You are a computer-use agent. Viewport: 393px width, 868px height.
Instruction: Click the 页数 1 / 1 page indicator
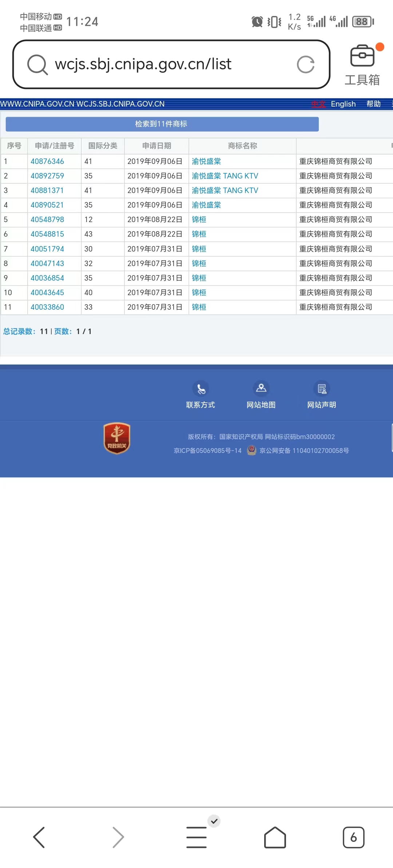tap(73, 331)
